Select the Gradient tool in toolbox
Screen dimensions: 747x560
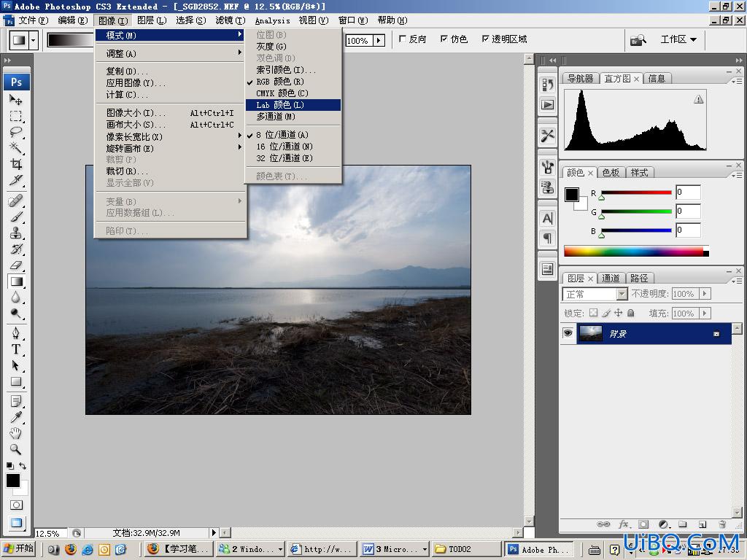tap(16, 281)
